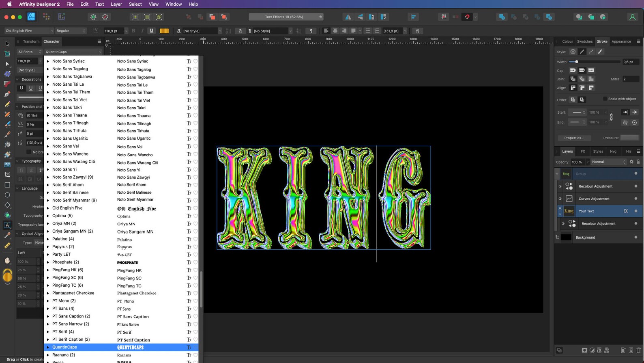
Task: Collapse the Decorations section
Action: click(x=17, y=80)
